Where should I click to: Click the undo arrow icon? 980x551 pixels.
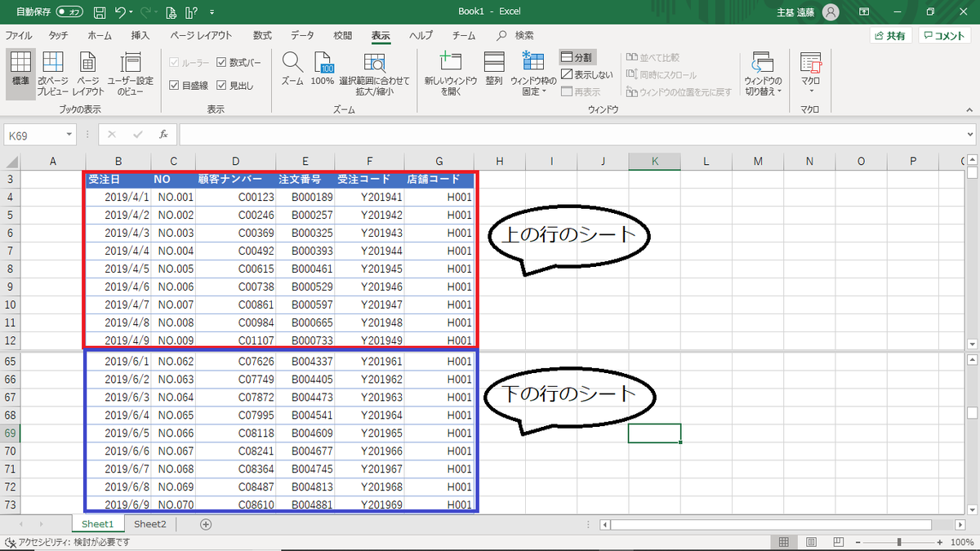[x=120, y=12]
